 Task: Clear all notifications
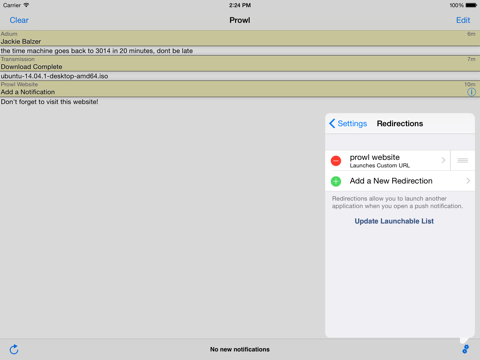click(19, 20)
